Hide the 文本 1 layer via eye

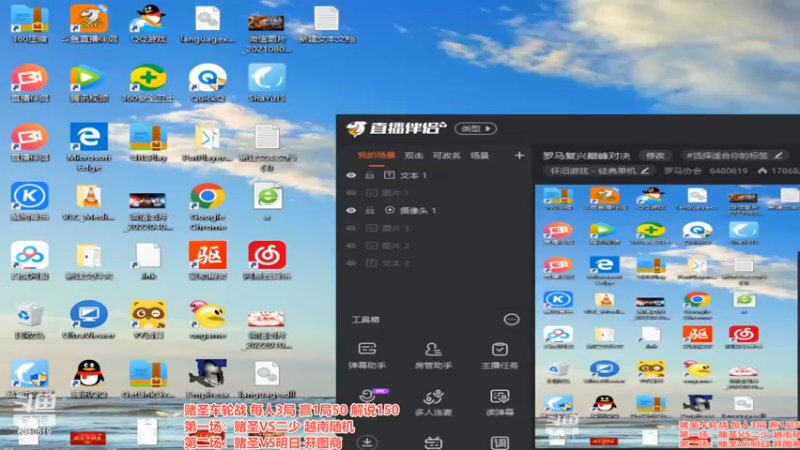(351, 175)
